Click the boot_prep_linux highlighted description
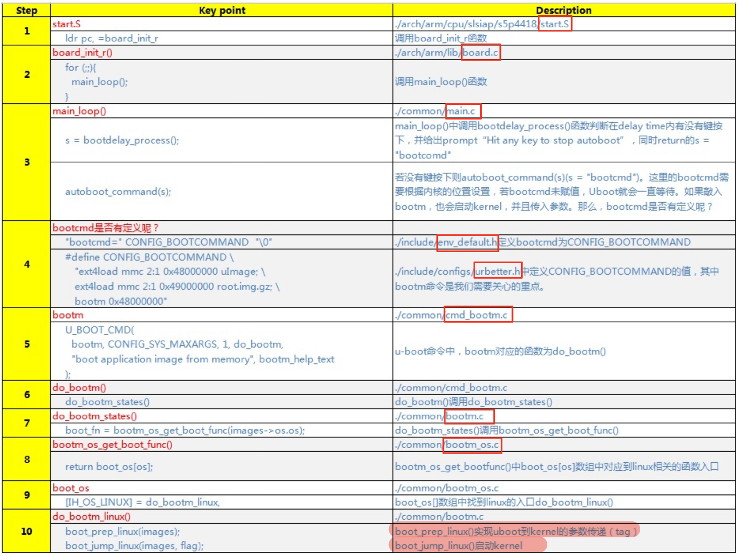Screen dimensions: 738x560 click(x=515, y=531)
